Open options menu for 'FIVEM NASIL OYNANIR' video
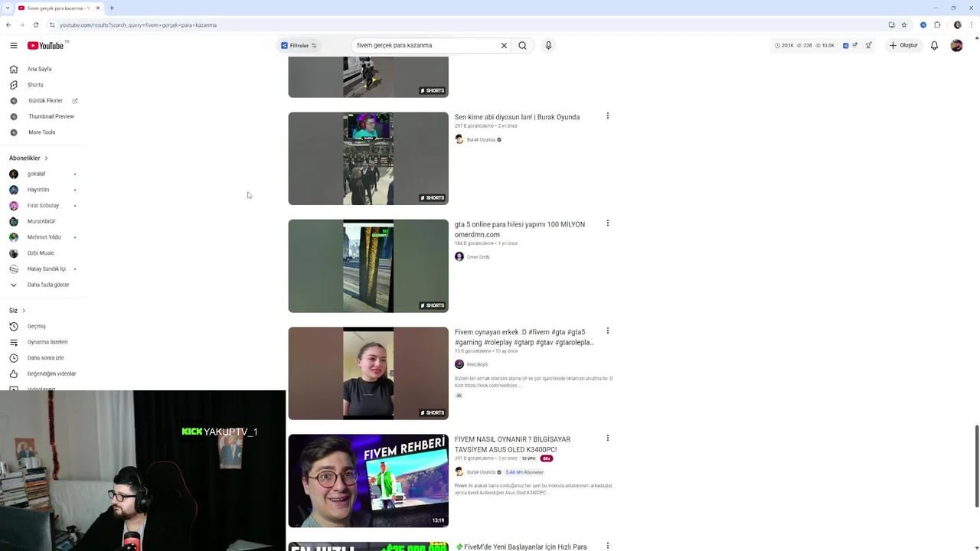This screenshot has width=980, height=551. (x=608, y=439)
